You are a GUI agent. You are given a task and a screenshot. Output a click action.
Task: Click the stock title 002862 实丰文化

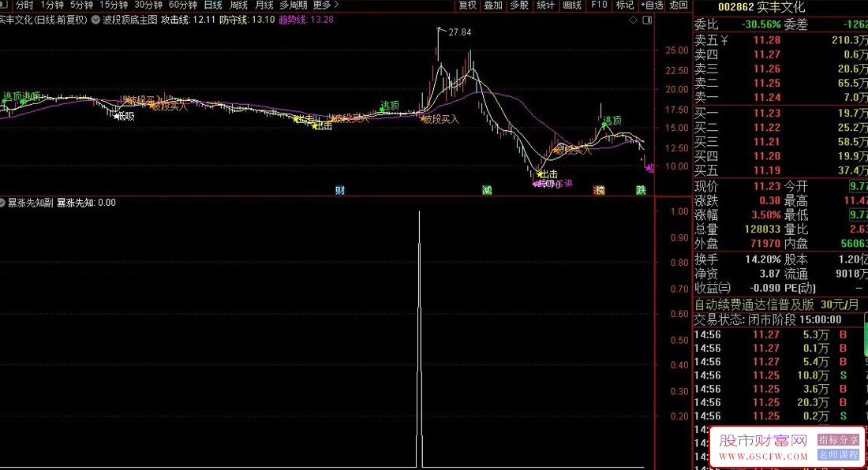(x=761, y=7)
